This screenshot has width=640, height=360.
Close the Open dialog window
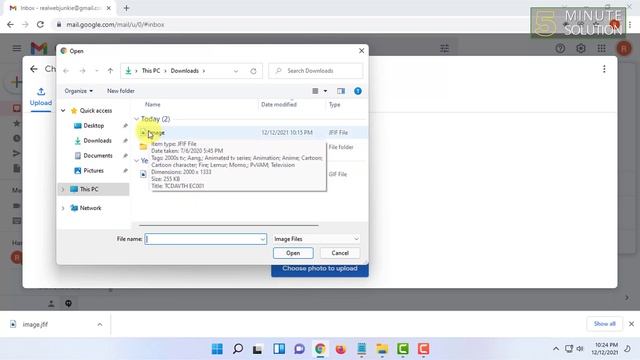[361, 51]
